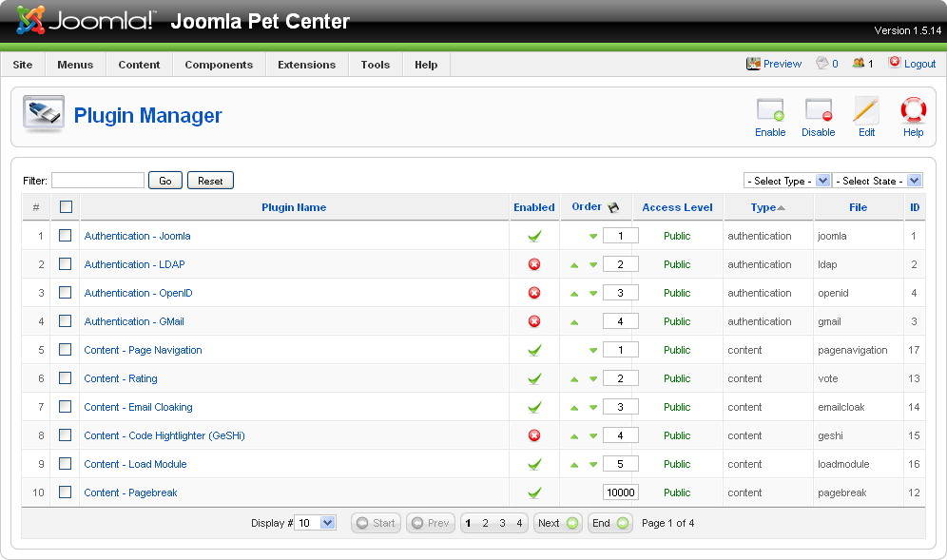Check the box for Authentication - LDAP
The height and width of the screenshot is (560, 947).
66,264
